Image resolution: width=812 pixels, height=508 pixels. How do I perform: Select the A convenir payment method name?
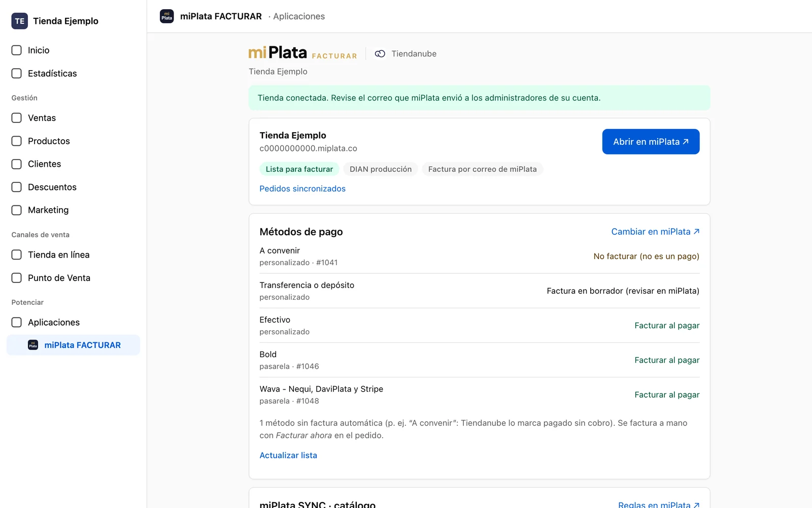click(x=280, y=250)
